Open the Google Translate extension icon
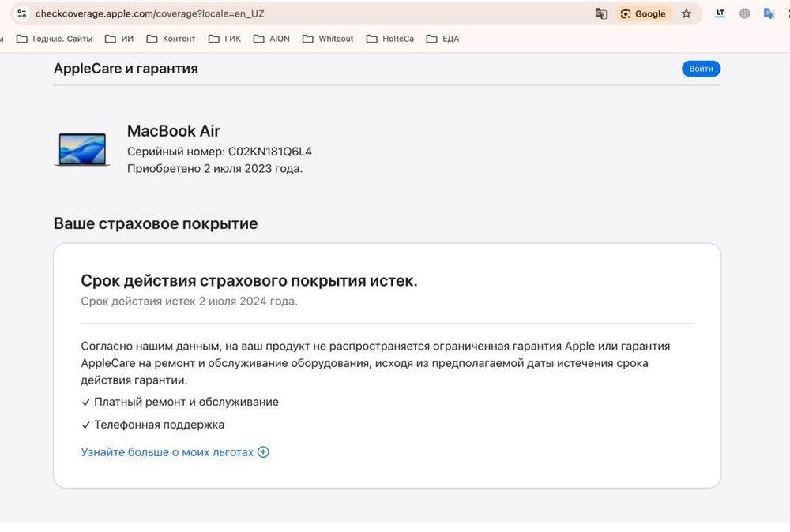Screen dimensions: 790x532 (x=769, y=13)
